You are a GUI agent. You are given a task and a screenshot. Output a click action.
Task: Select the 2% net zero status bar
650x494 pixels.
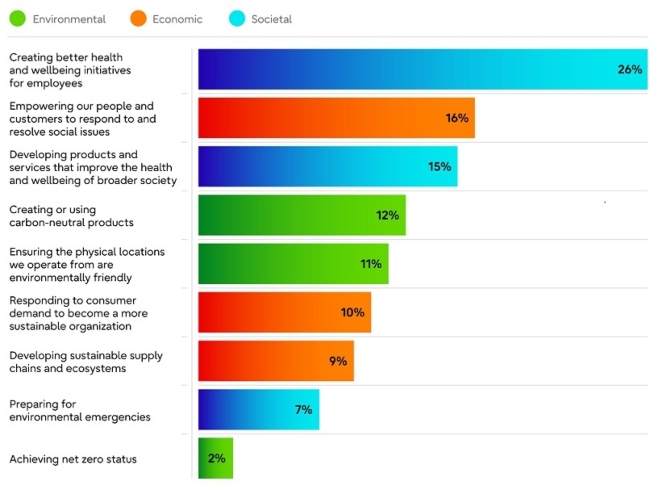click(216, 458)
